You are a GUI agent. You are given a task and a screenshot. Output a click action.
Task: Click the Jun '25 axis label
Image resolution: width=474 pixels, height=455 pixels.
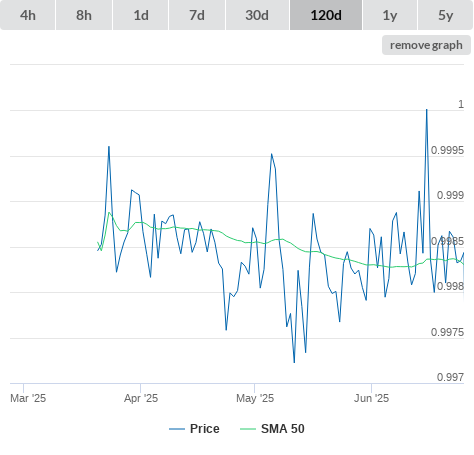[371, 398]
